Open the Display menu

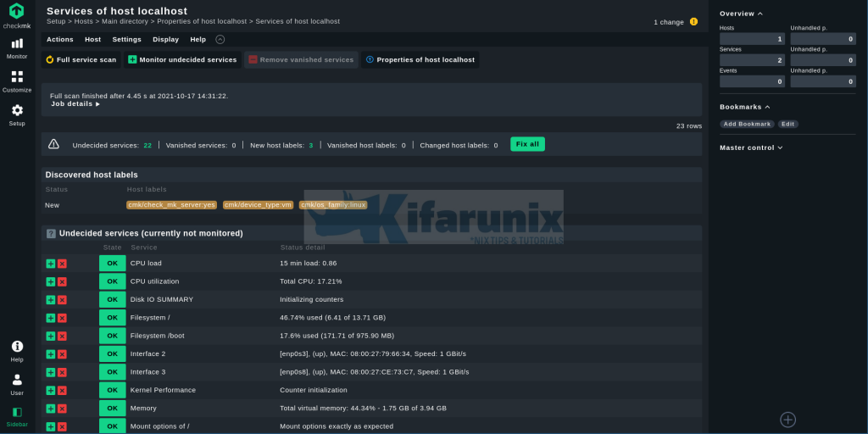pyautogui.click(x=166, y=39)
